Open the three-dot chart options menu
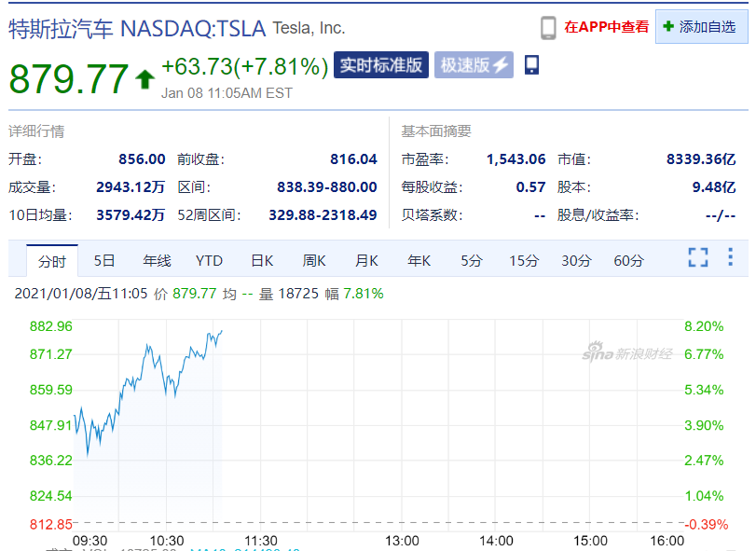 (730, 257)
